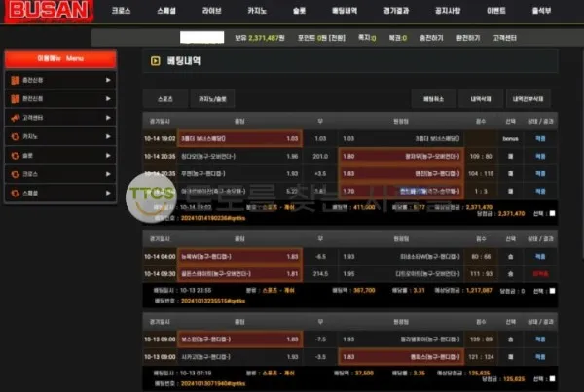Image resolution: width=584 pixels, height=392 pixels.
Task: Click the megaphone icon beside sidebar 고객센터
Action: 16,118
